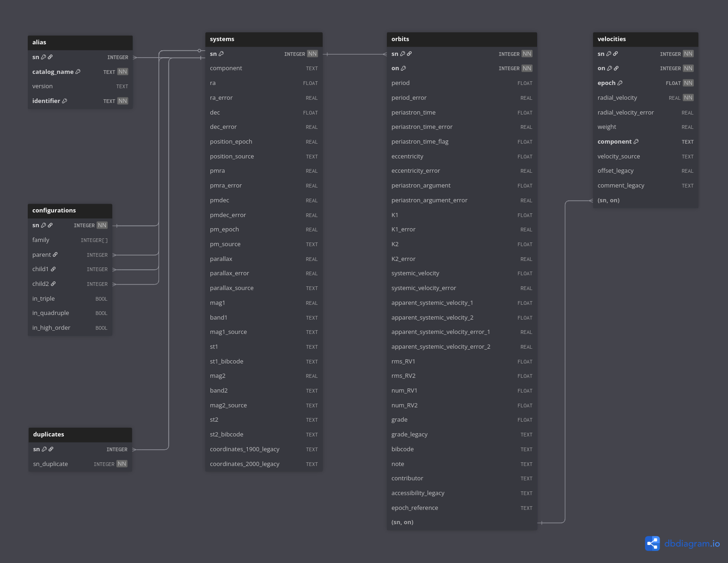The width and height of the screenshot is (728, 563).
Task: Click the 'version' field in alias table
Action: (80, 86)
